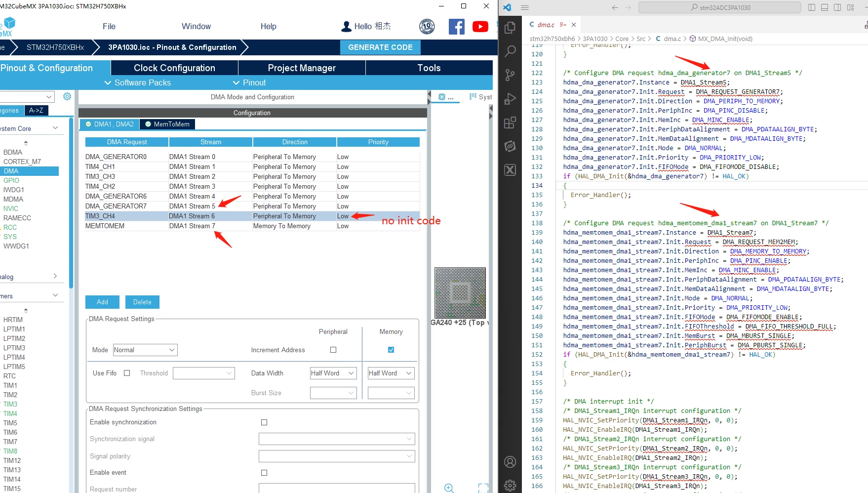Open VS Code Search view icon
The width and height of the screenshot is (868, 493).
tap(510, 51)
